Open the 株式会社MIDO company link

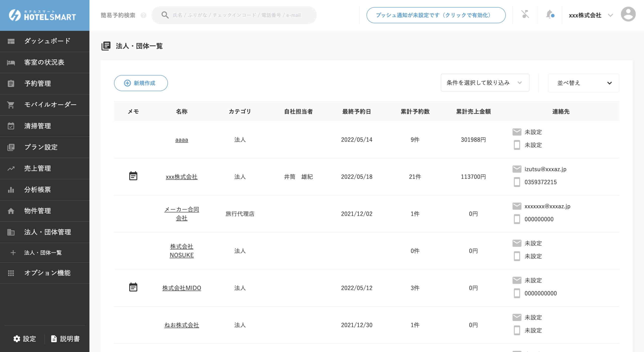182,288
